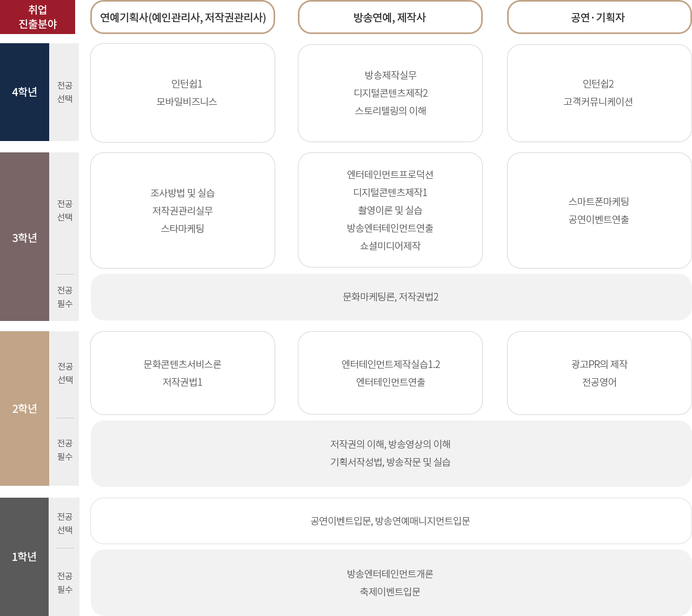The height and width of the screenshot is (616, 692).
Task: Open the 공연·기획자 career field header
Action: (600, 17)
